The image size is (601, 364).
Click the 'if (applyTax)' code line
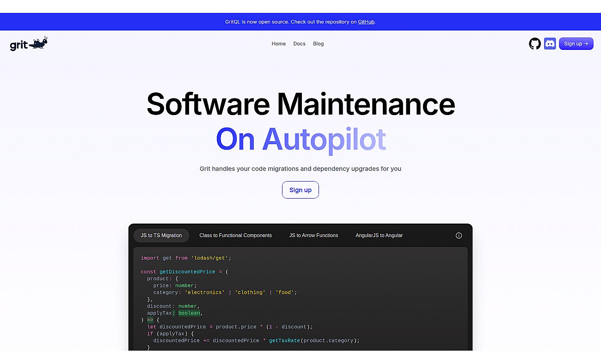[x=171, y=334]
